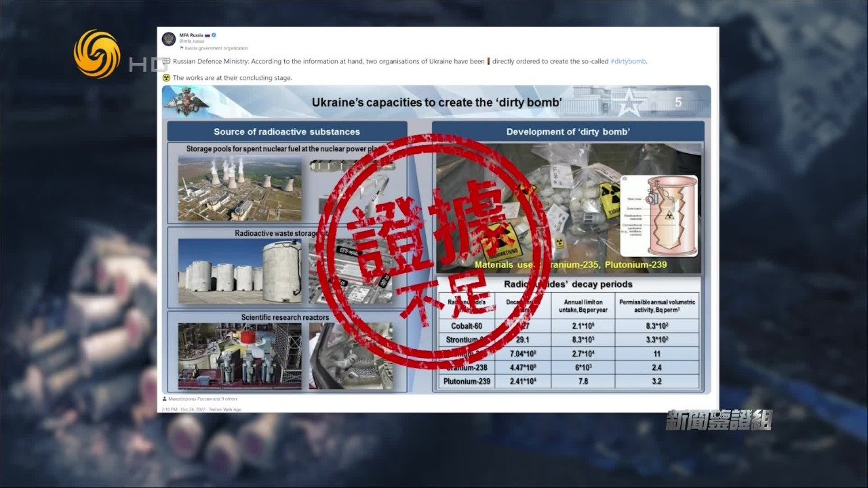The image size is (868, 488).
Task: Click 'Source of radioactive substances' header
Action: pyautogui.click(x=287, y=131)
